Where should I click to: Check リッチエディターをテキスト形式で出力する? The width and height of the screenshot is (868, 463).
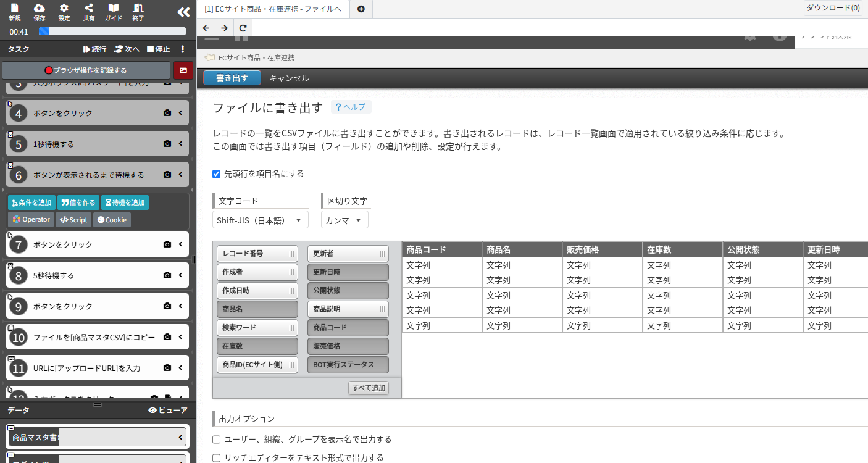(x=216, y=457)
